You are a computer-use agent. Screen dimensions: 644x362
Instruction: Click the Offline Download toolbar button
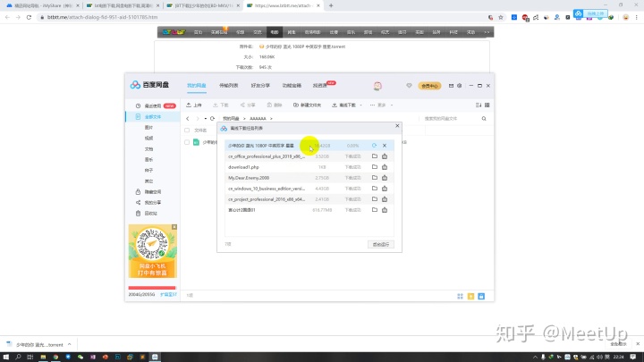click(x=344, y=105)
